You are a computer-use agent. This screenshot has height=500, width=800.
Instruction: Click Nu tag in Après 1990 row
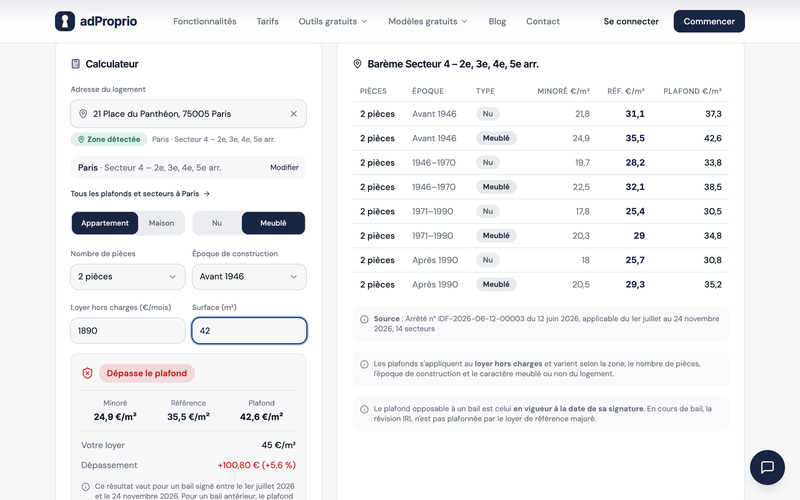(488, 260)
